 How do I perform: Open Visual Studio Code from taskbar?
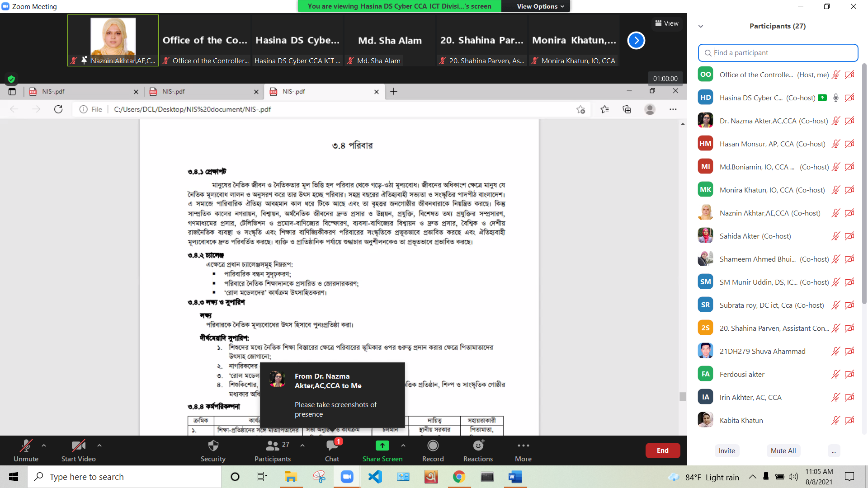[375, 477]
